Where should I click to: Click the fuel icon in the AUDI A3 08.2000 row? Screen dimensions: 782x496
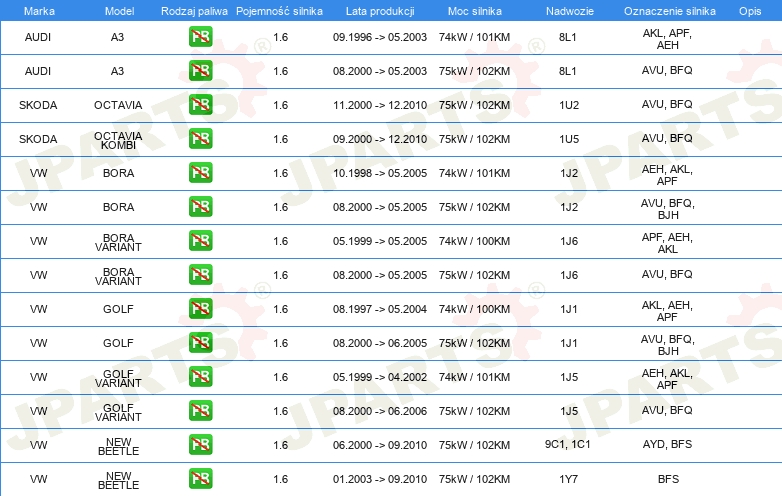(x=200, y=70)
